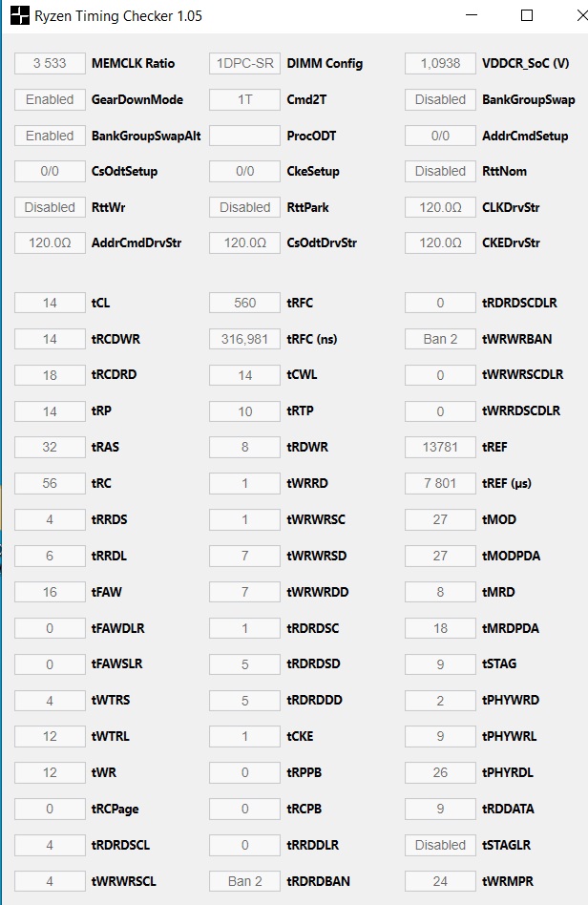The width and height of the screenshot is (588, 905).
Task: Focus the BankGroupSwapAlt Enabled field
Action: pos(50,136)
